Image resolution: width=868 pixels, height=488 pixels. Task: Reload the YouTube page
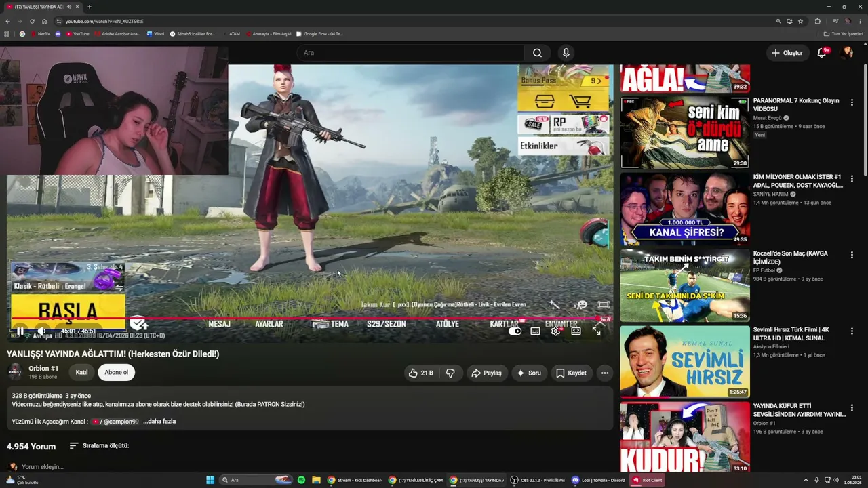click(x=32, y=21)
